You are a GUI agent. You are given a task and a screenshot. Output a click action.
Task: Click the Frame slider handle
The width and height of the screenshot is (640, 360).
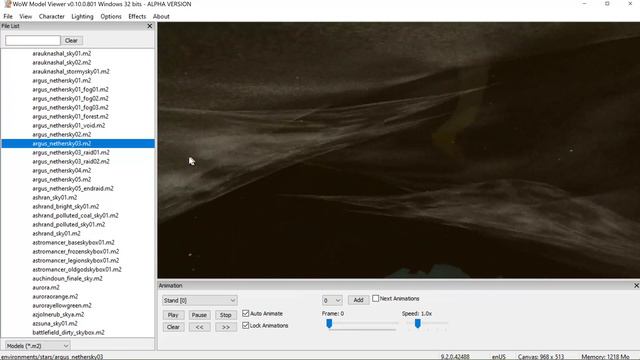tap(329, 324)
